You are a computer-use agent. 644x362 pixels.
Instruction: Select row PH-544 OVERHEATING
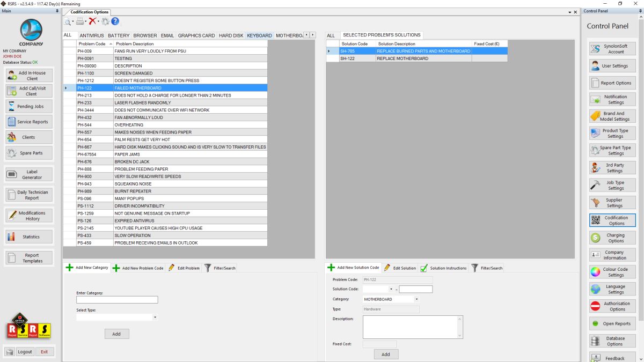tap(165, 125)
